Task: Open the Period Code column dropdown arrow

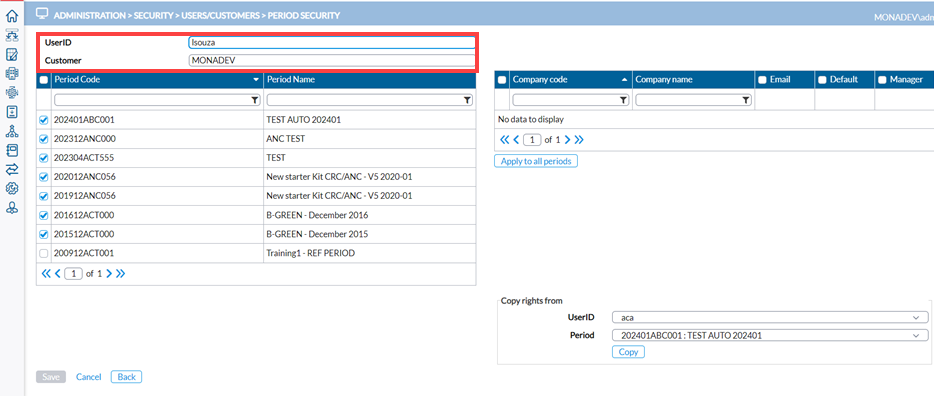Action: [x=256, y=80]
